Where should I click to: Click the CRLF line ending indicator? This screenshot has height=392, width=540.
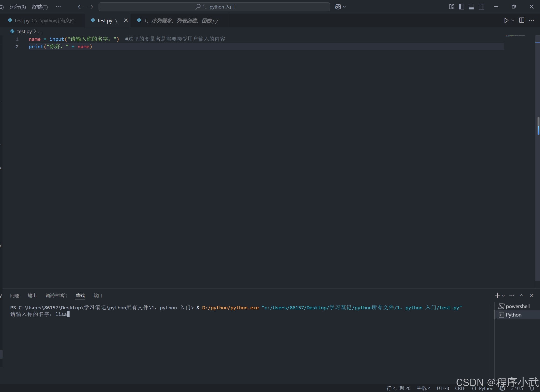(460, 388)
